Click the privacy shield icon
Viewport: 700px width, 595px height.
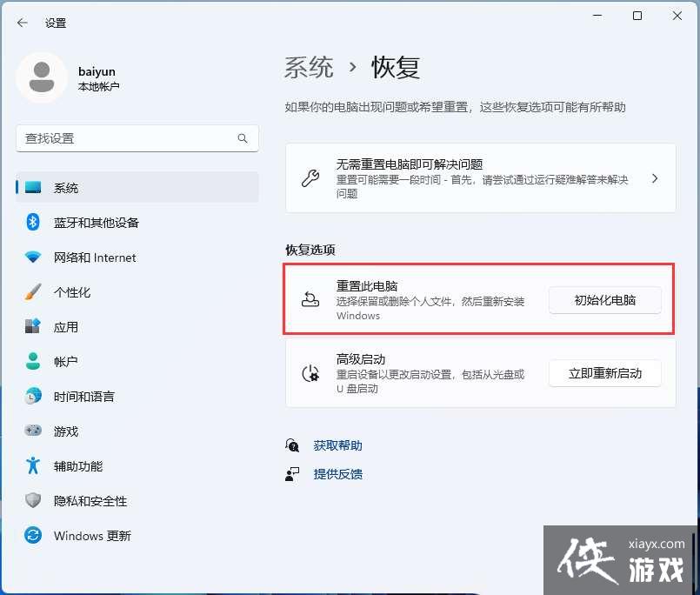33,501
